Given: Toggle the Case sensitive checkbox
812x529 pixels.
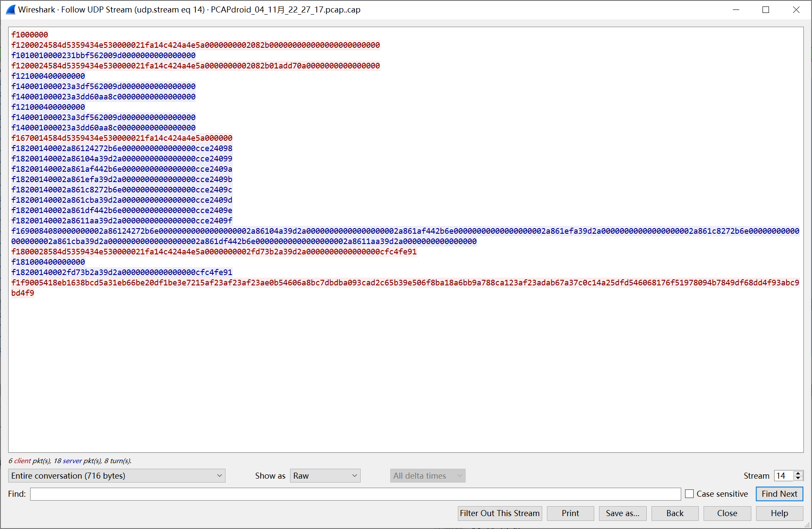Looking at the screenshot, I should tap(689, 494).
